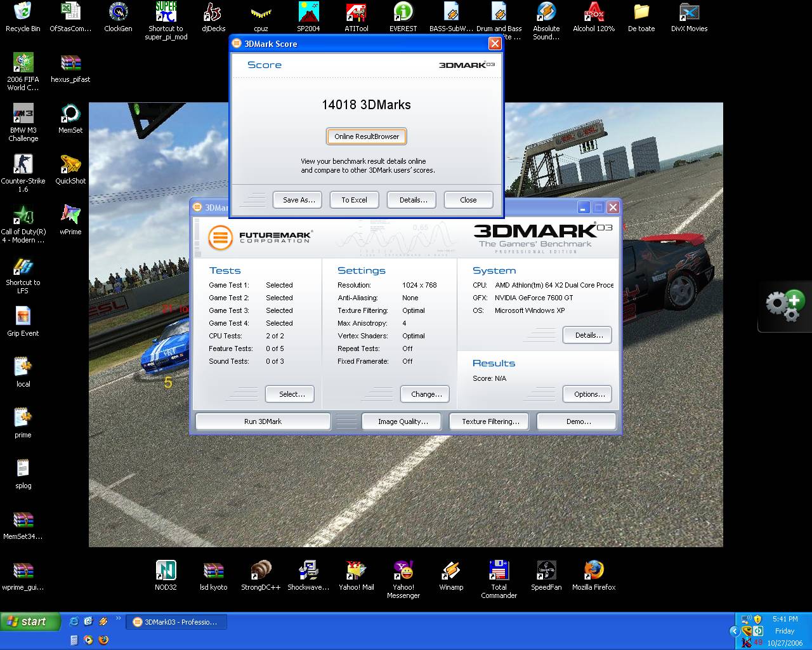Click the gear-plus widget on the desktop edge
Viewport: 812px width, 650px height.
[x=785, y=306]
